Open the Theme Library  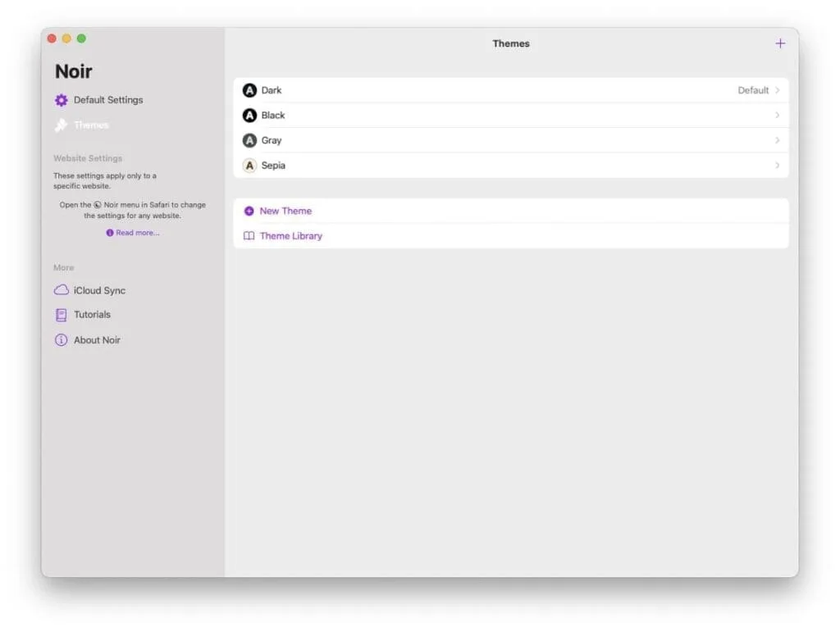292,235
